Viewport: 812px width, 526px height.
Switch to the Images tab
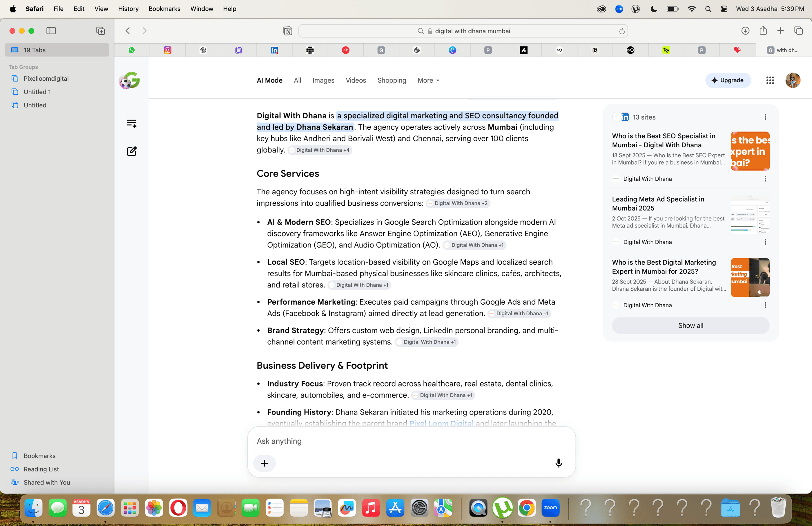[323, 80]
